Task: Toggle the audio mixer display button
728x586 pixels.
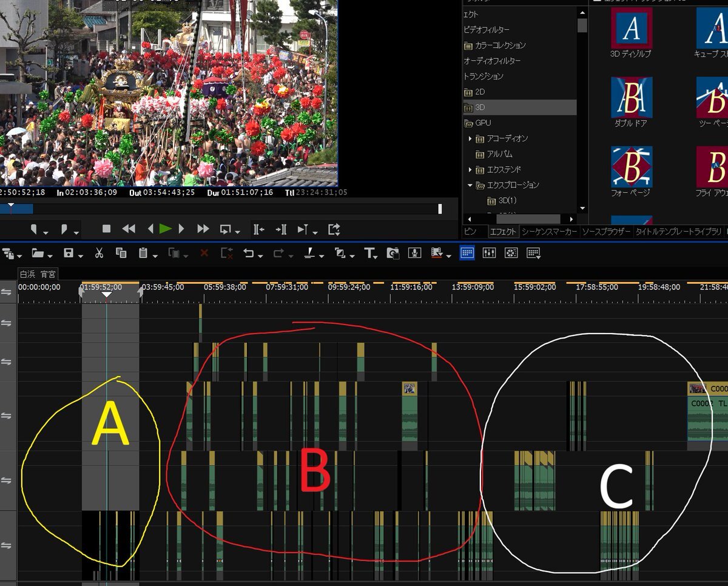Action: pyautogui.click(x=489, y=253)
